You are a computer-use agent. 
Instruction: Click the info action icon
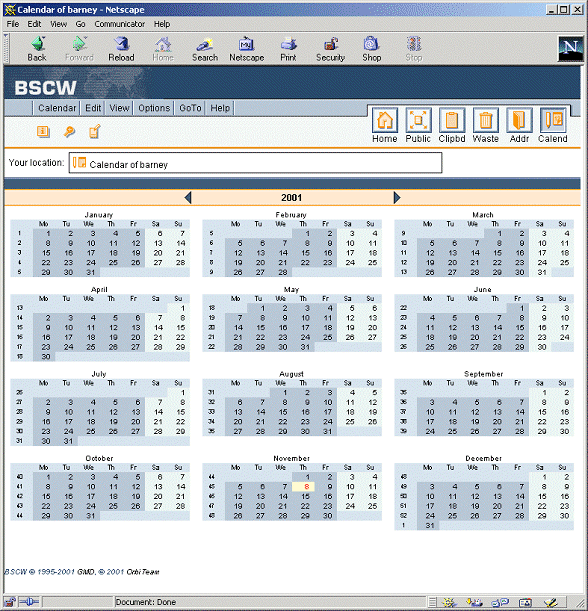pyautogui.click(x=43, y=131)
